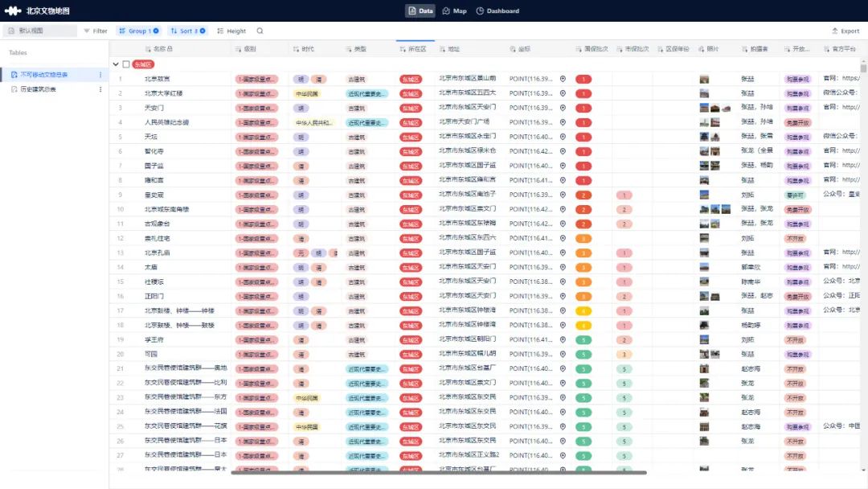Clear grouping with the Group x icon
The height and width of the screenshot is (489, 868).
tap(156, 31)
